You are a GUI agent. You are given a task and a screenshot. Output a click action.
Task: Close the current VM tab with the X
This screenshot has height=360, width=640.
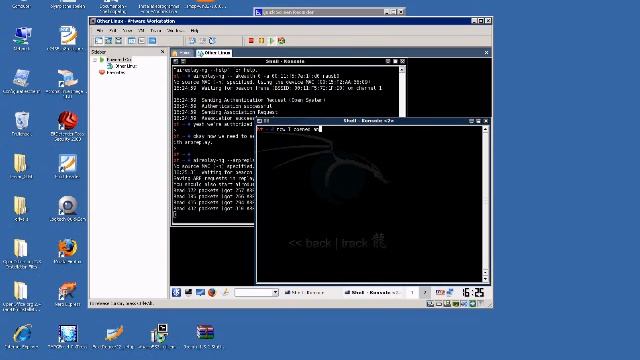click(486, 53)
